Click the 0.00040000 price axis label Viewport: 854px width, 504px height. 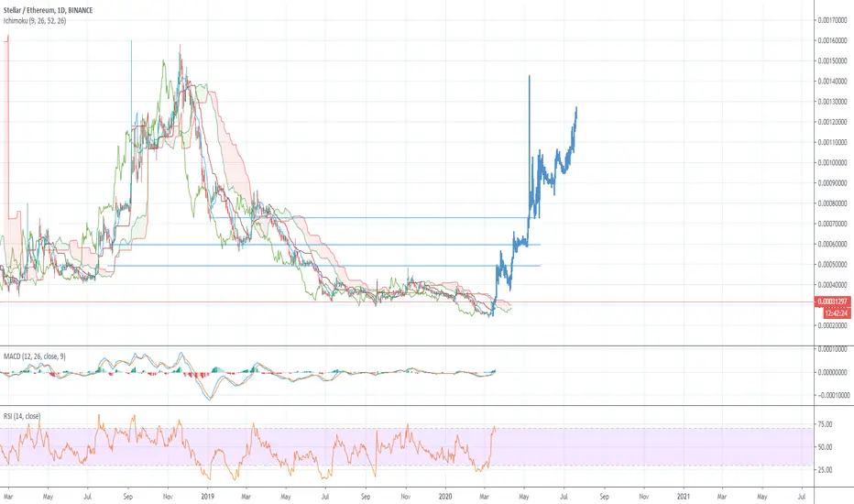(832, 285)
